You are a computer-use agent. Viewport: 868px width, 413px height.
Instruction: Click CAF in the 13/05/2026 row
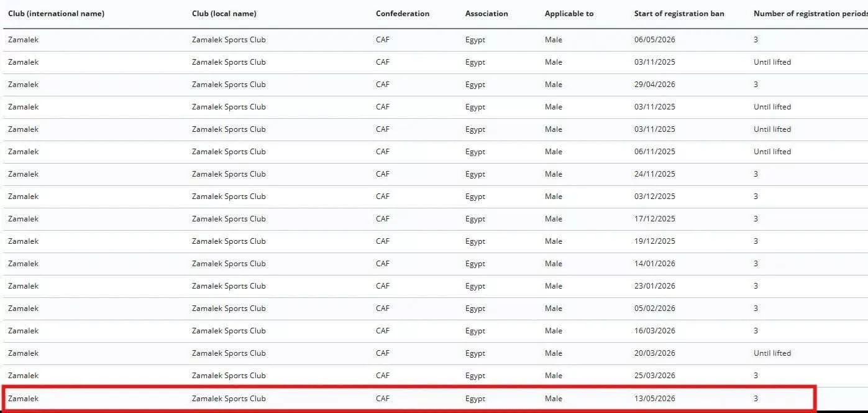(383, 399)
